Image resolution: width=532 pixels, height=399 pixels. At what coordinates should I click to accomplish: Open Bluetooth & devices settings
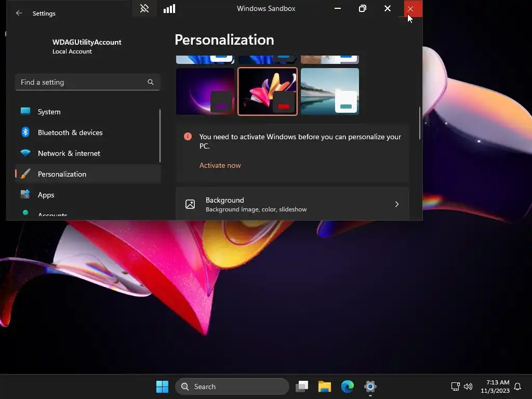pos(87,132)
